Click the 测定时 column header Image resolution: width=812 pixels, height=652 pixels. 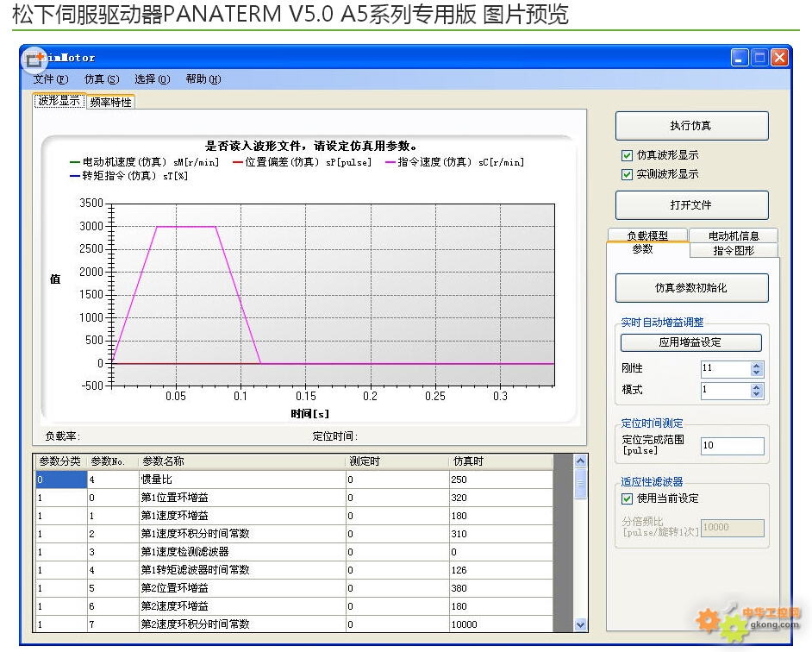tap(397, 461)
